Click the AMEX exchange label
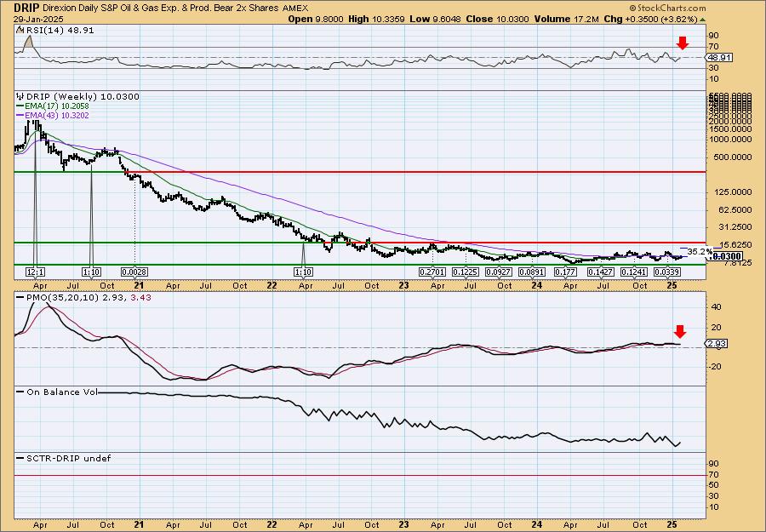Image resolution: width=766 pixels, height=532 pixels. click(295, 8)
